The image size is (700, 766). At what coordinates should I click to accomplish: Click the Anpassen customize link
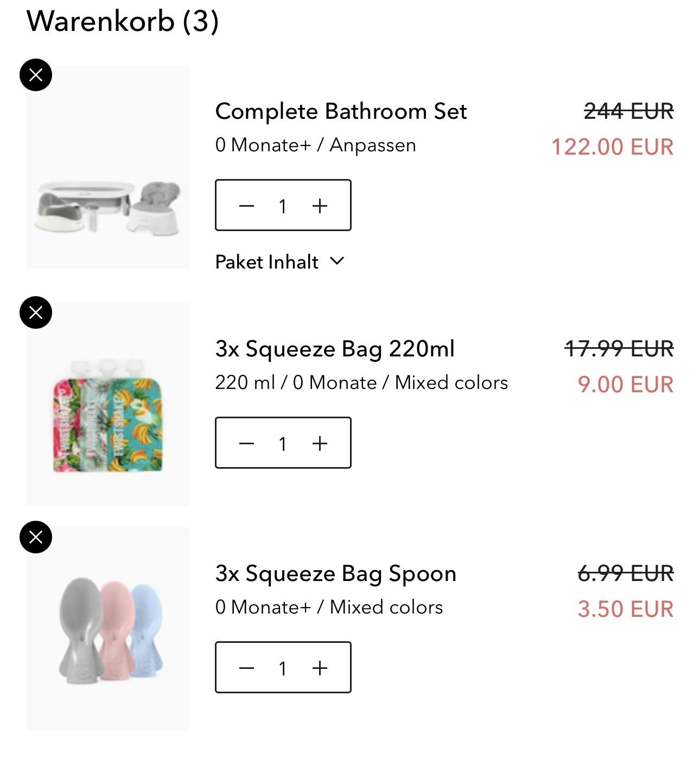pos(373,145)
